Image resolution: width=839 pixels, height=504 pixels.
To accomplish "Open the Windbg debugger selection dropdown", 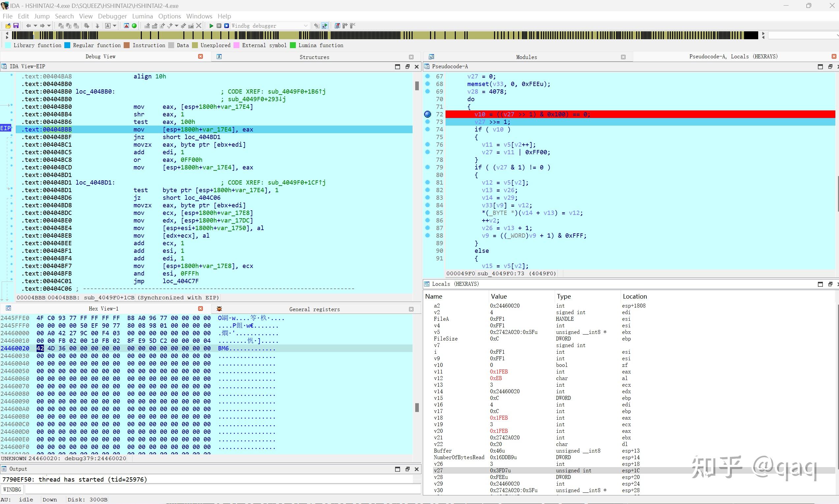I will [305, 26].
